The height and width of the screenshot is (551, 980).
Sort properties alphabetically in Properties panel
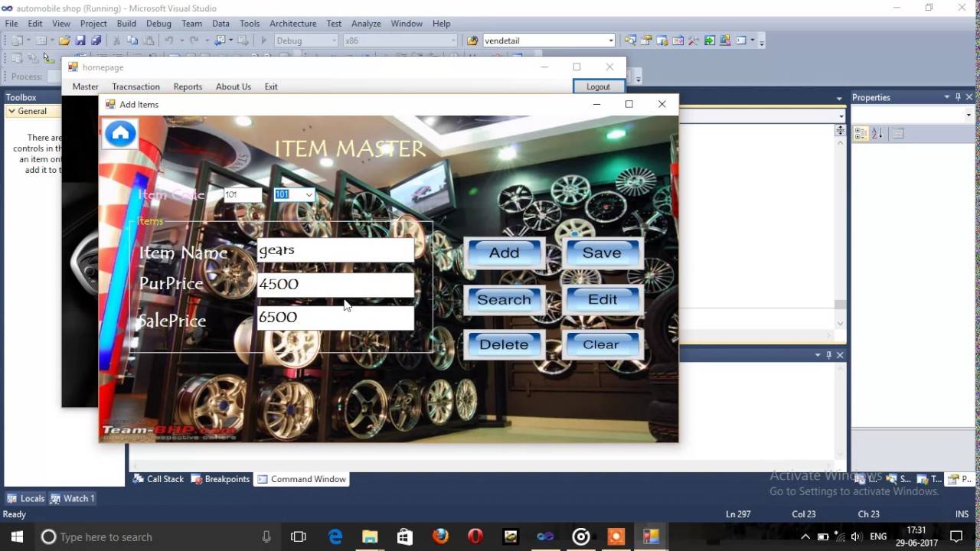tap(877, 134)
